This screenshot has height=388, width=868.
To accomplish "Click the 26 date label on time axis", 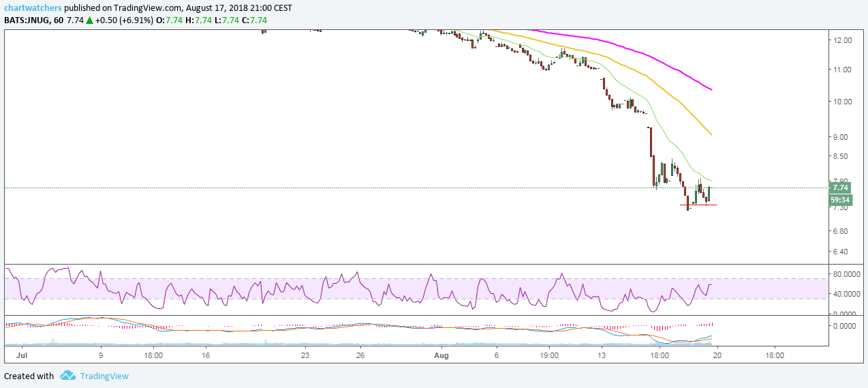I will pos(361,355).
